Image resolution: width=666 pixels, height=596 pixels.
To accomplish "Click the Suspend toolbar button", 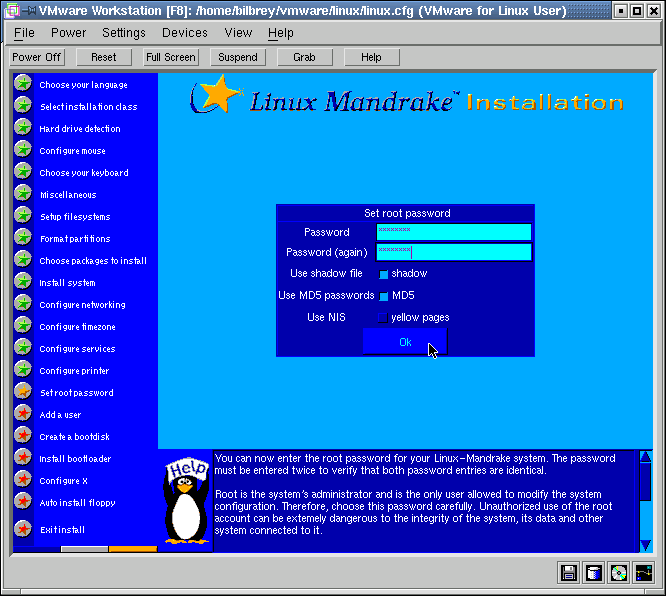I will [x=238, y=57].
